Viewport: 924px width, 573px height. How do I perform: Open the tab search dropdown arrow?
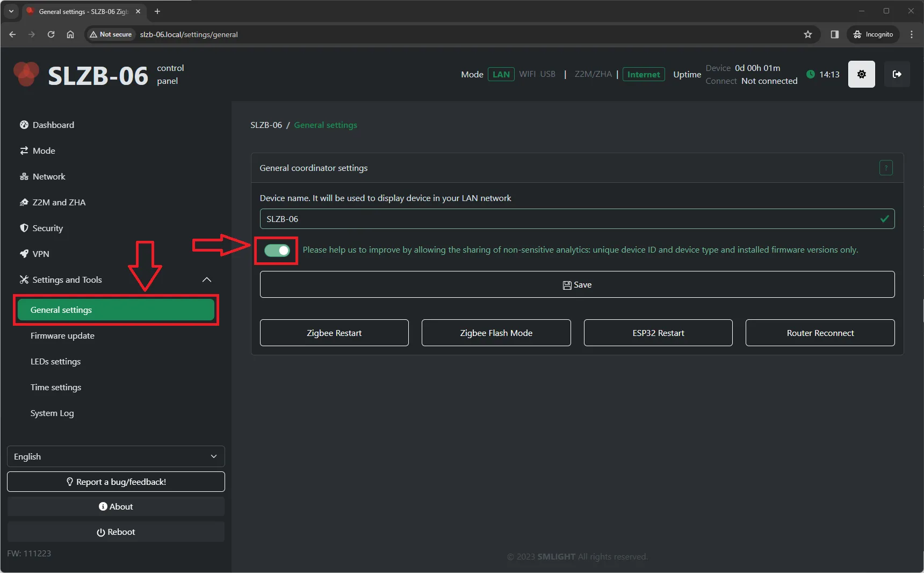coord(11,11)
